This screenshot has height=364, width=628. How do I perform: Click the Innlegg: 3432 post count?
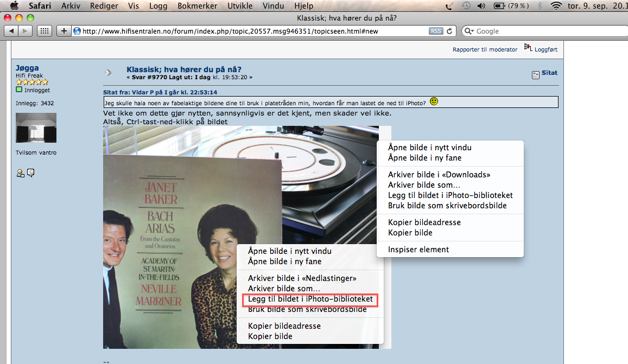tap(35, 103)
